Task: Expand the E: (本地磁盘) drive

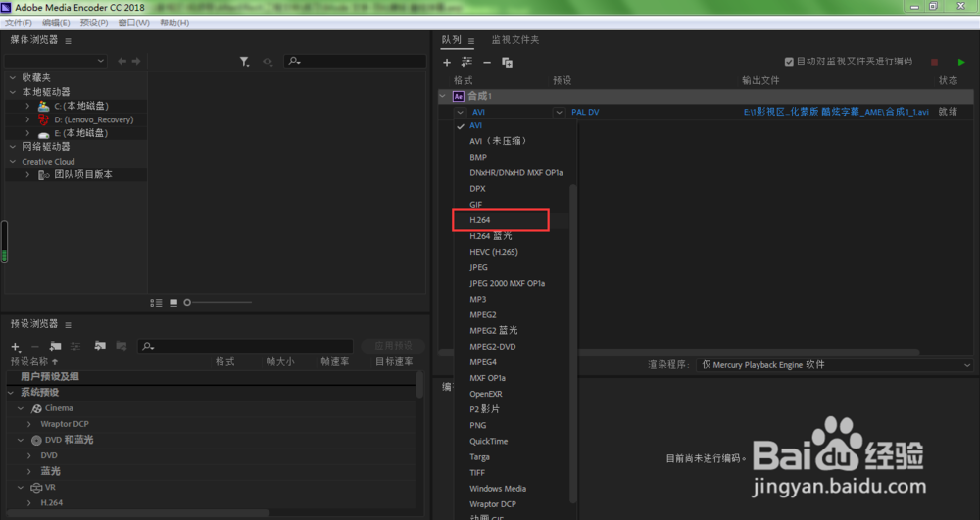Action: tap(27, 133)
